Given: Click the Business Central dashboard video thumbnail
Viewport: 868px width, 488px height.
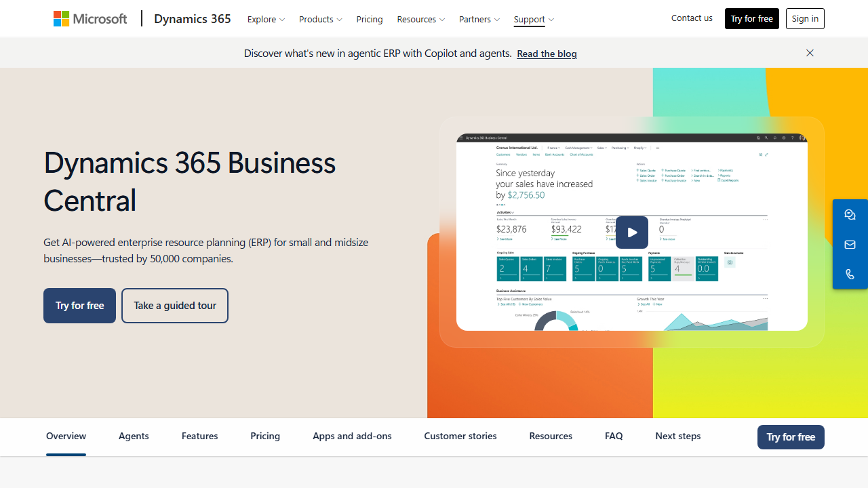Looking at the screenshot, I should pyautogui.click(x=632, y=232).
